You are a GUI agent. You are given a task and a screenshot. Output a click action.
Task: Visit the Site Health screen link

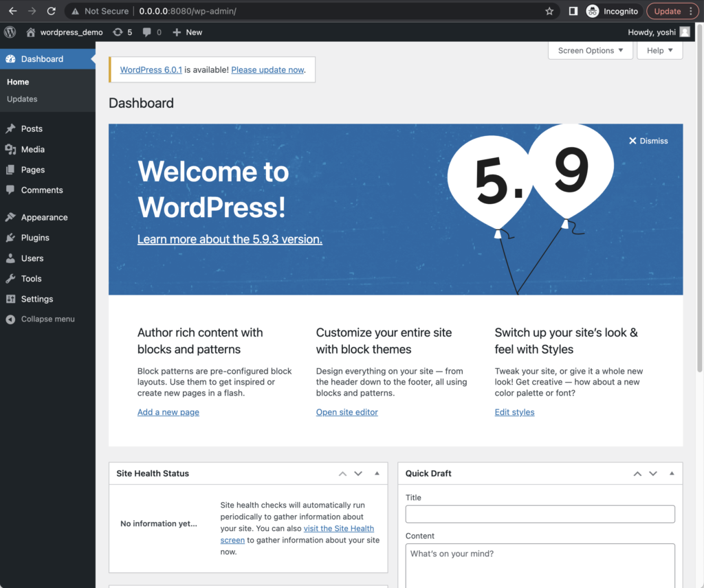(338, 528)
